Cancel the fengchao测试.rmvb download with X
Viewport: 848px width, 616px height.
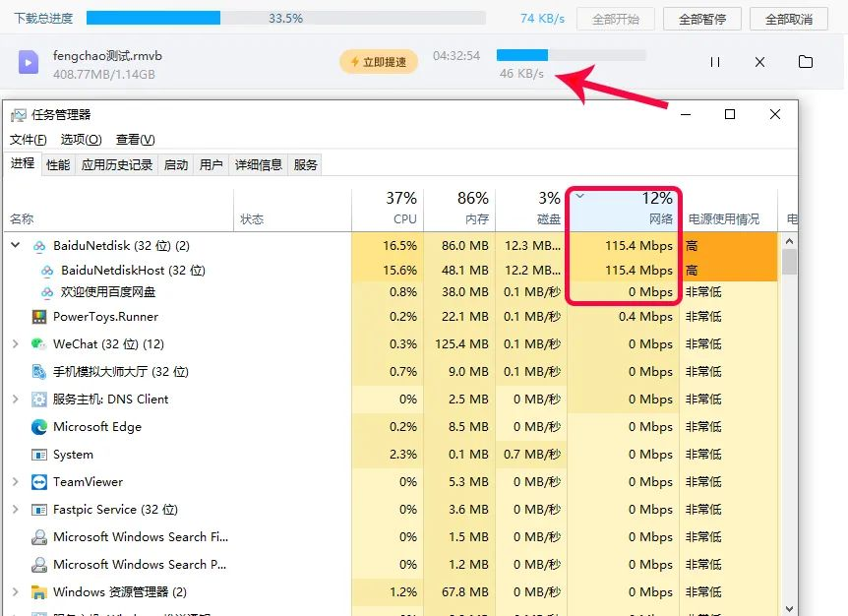[759, 61]
